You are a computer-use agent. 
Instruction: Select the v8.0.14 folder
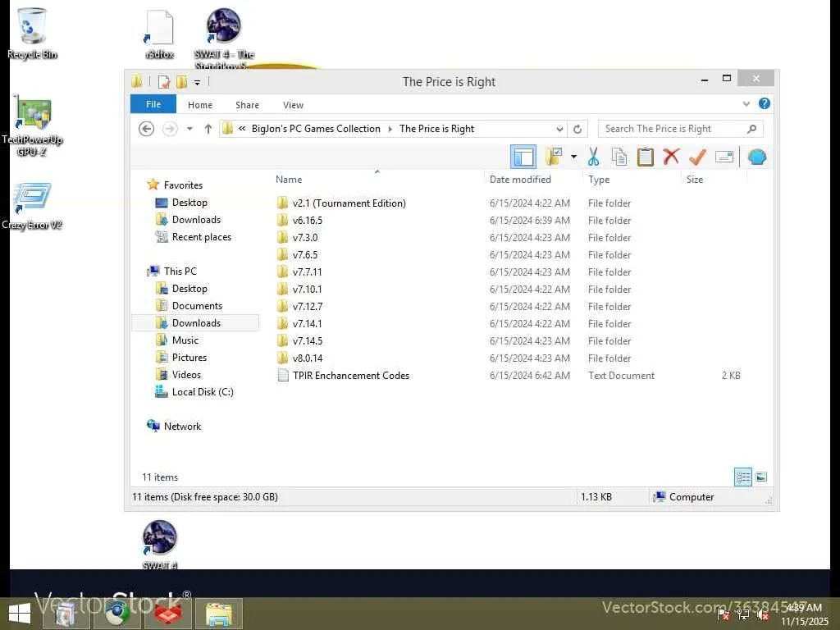[308, 358]
